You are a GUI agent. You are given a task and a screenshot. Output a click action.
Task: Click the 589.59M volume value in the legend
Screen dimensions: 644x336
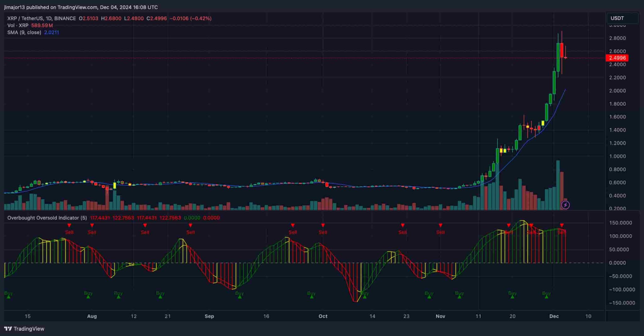(x=42, y=26)
